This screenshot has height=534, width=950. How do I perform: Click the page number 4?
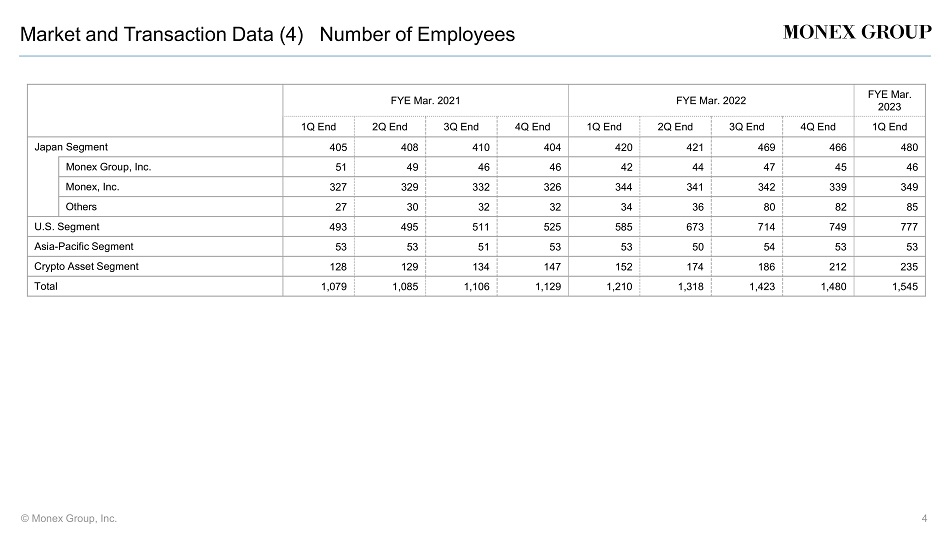(x=924, y=519)
